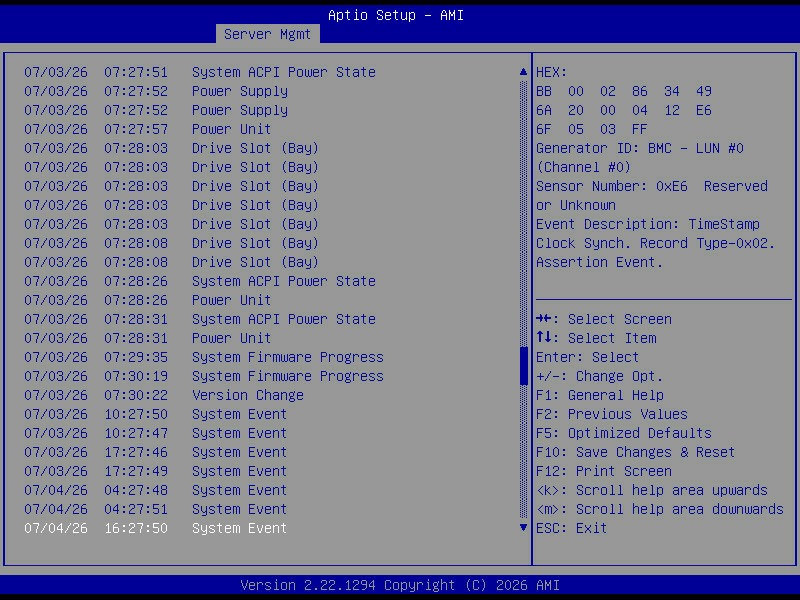Viewport: 800px width, 600px height.
Task: Click the F12: Print Screen hint
Action: coord(604,471)
